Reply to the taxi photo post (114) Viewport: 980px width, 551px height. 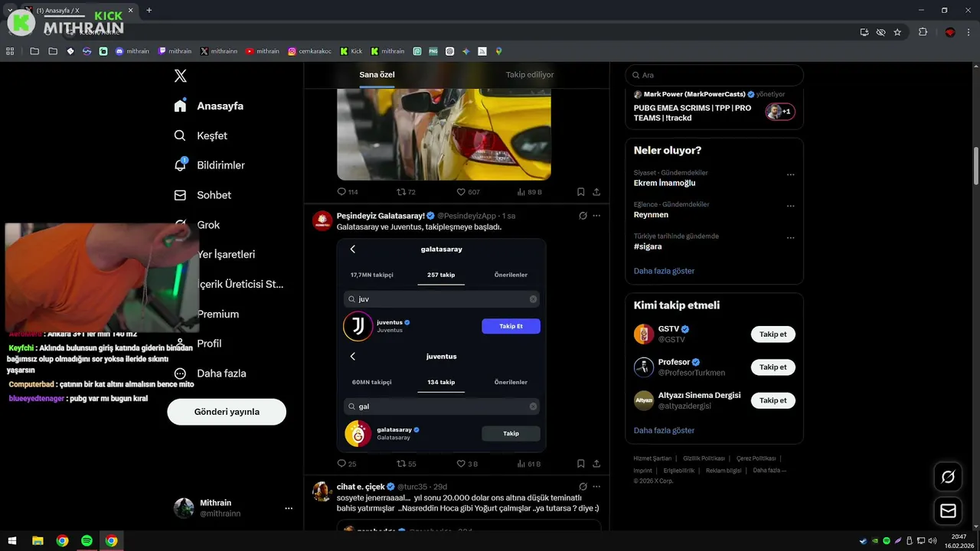(348, 192)
